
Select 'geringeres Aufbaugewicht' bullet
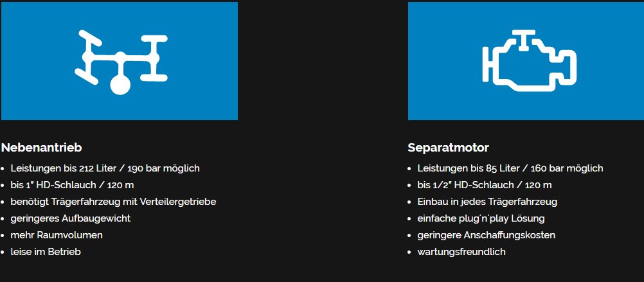[71, 218]
